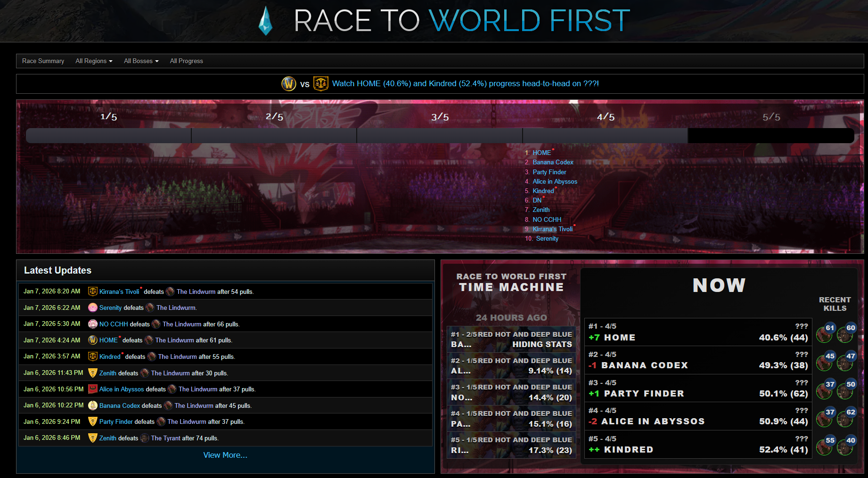
Task: Click the HOME row in the NOW standings
Action: click(698, 332)
